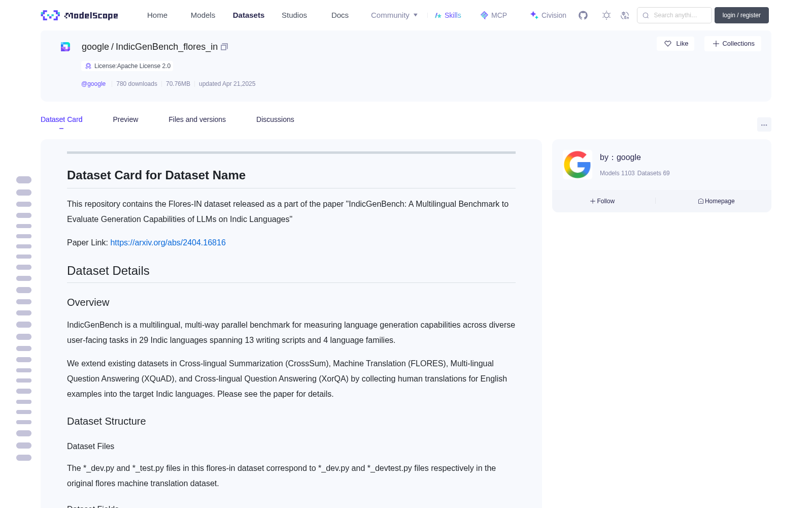Click the 'by : google' organization name
Screen dimensions: 812x508
pyautogui.click(x=620, y=157)
